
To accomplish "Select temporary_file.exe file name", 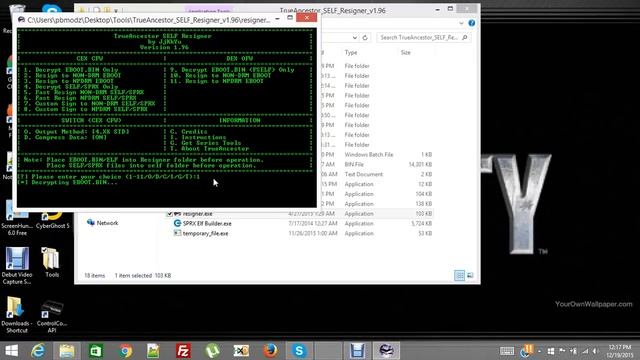I will click(205, 233).
